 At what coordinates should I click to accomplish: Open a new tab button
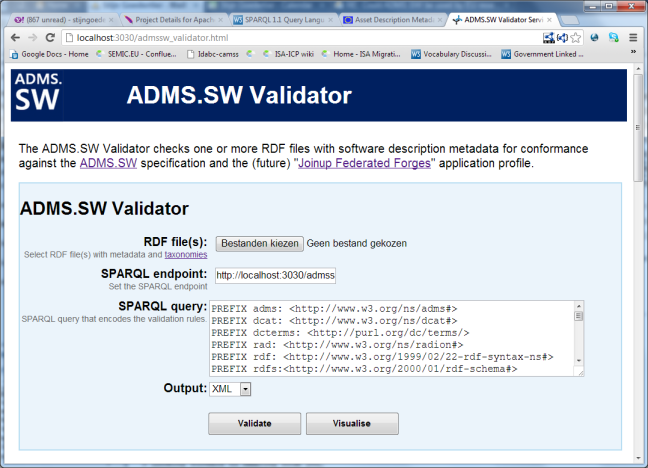click(x=569, y=20)
